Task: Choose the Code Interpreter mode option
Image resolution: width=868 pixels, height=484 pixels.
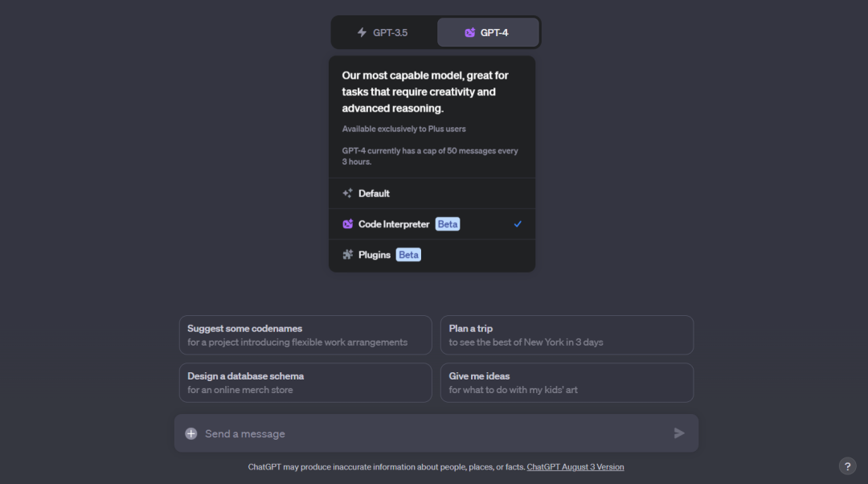Action: click(432, 224)
